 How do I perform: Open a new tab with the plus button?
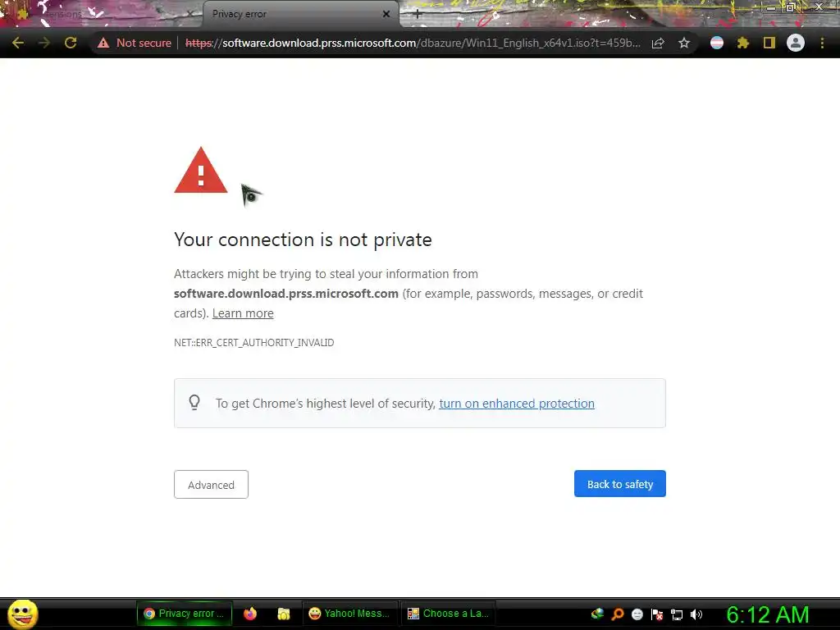418,15
